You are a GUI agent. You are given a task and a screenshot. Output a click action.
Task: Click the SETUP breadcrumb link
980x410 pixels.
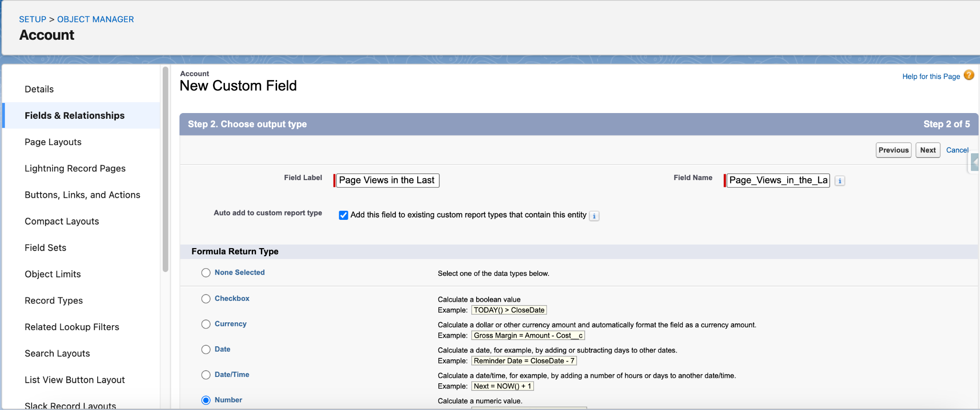[x=33, y=19]
